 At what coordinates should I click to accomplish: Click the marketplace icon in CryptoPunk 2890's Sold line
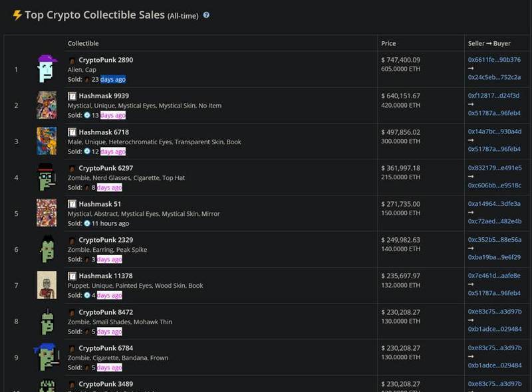click(x=87, y=80)
